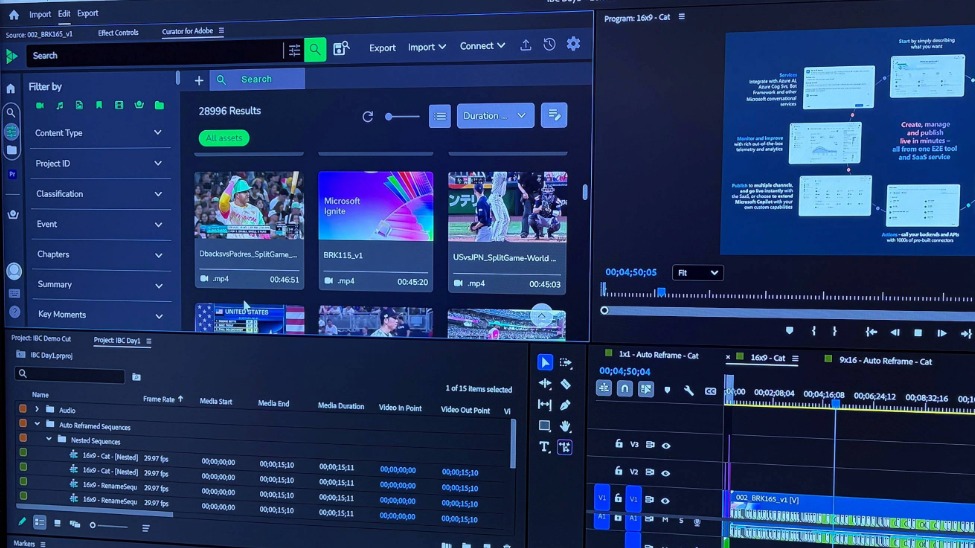The width and height of the screenshot is (975, 548).
Task: Click the green search magnifier button
Action: (315, 50)
